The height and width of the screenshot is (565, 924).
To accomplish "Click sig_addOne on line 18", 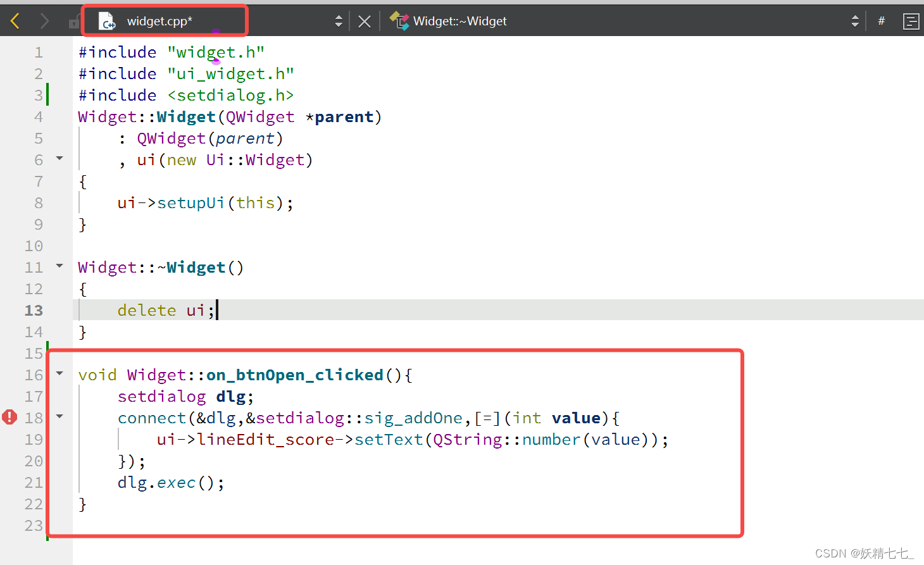I will (413, 418).
